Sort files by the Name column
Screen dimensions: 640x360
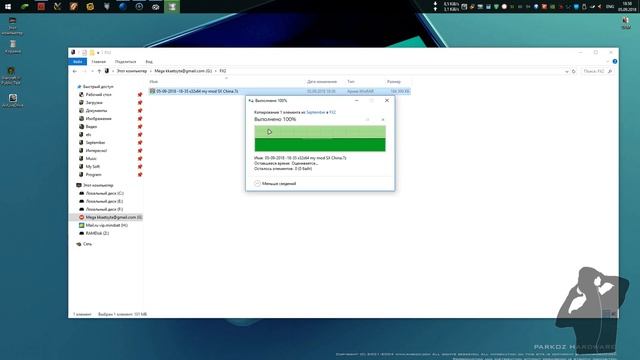click(154, 82)
